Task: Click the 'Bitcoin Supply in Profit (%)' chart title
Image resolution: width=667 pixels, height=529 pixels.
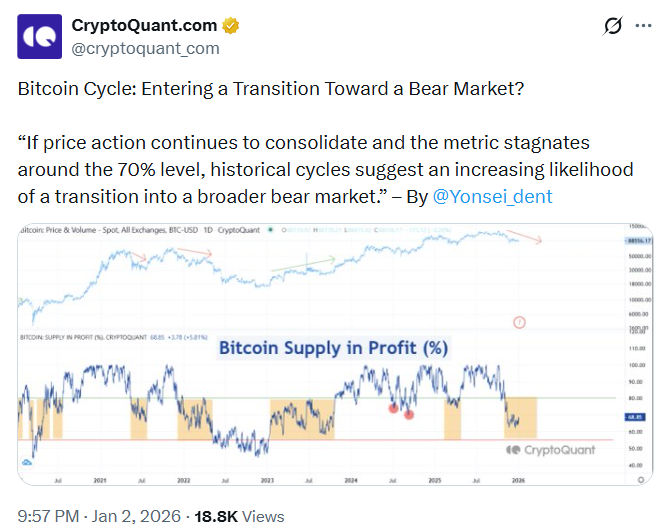Action: tap(334, 348)
